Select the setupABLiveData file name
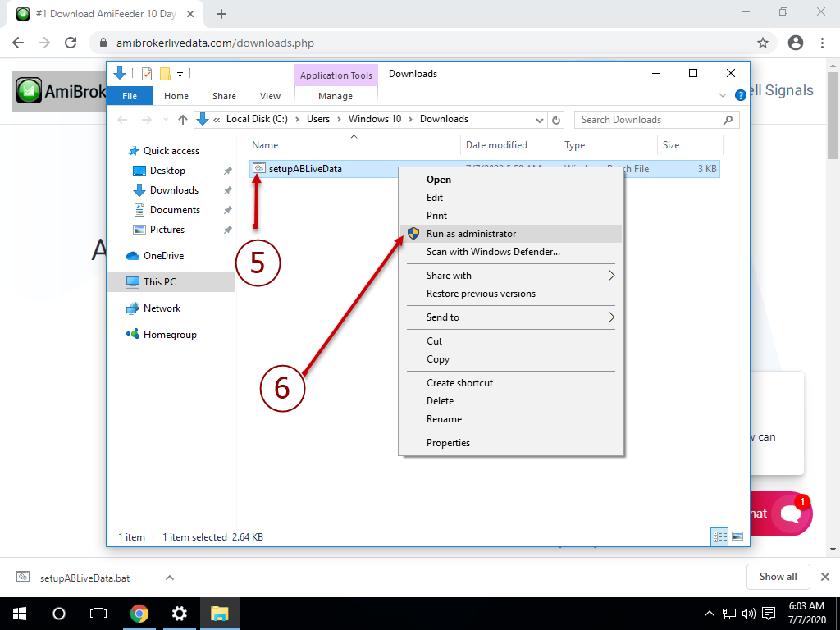This screenshot has height=630, width=840. (305, 169)
